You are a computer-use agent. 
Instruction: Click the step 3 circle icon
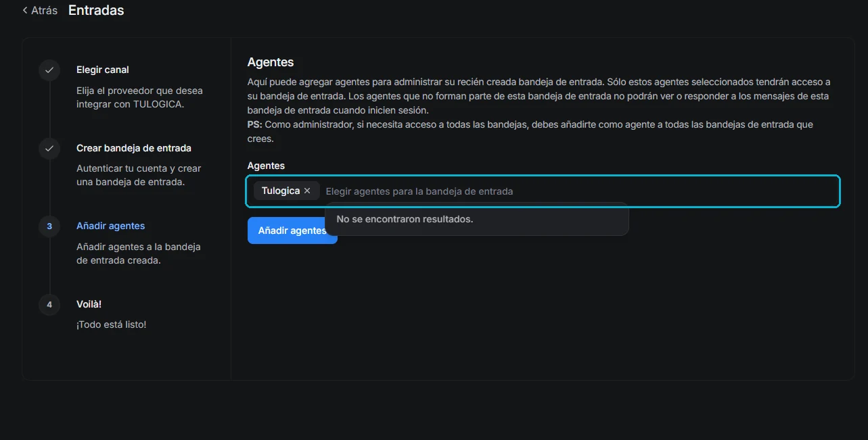click(x=49, y=226)
